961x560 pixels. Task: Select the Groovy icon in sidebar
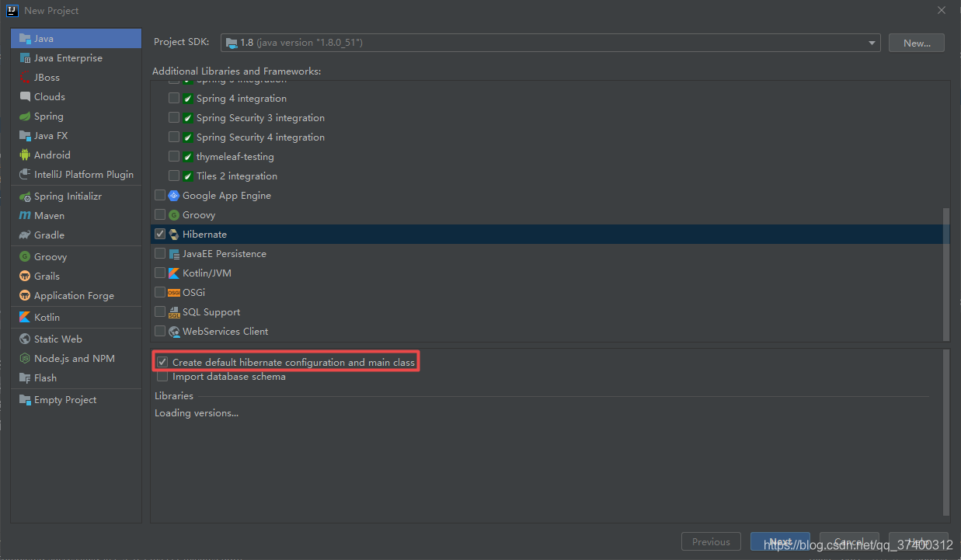pyautogui.click(x=26, y=256)
